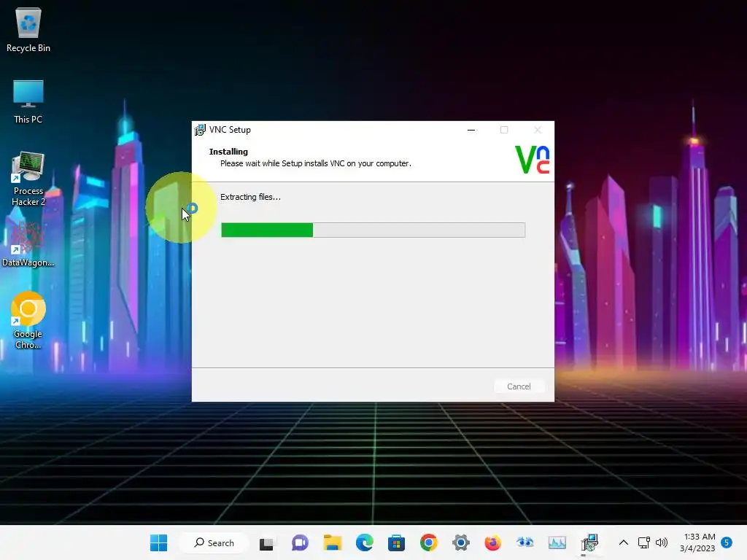The height and width of the screenshot is (560, 747).
Task: Open network status in system tray
Action: 643,542
